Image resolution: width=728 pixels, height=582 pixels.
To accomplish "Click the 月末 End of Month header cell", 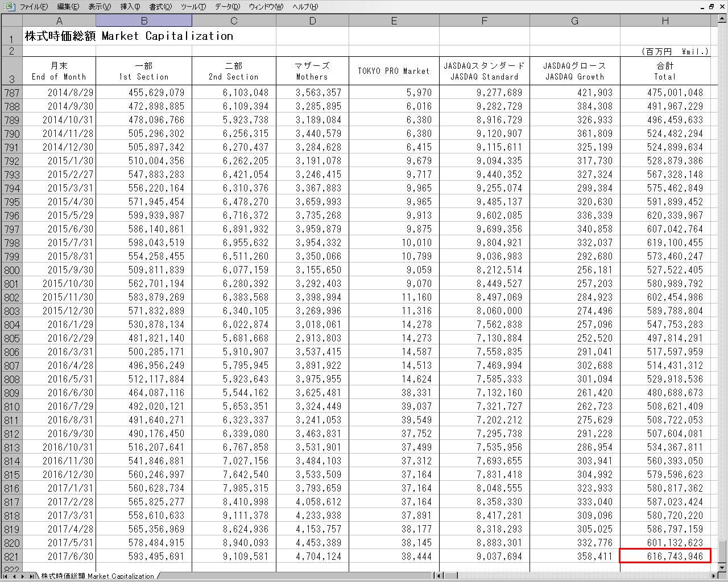I will [x=59, y=71].
